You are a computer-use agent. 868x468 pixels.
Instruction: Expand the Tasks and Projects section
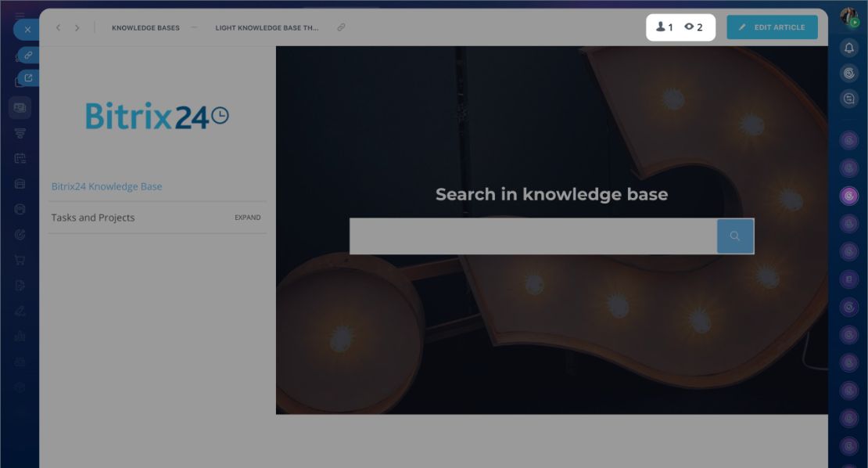[247, 218]
